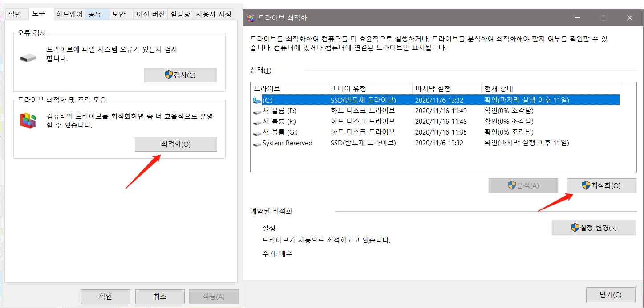Image resolution: width=644 pixels, height=308 pixels.
Task: Click the colorful defragment blocks icon
Action: pyautogui.click(x=28, y=119)
